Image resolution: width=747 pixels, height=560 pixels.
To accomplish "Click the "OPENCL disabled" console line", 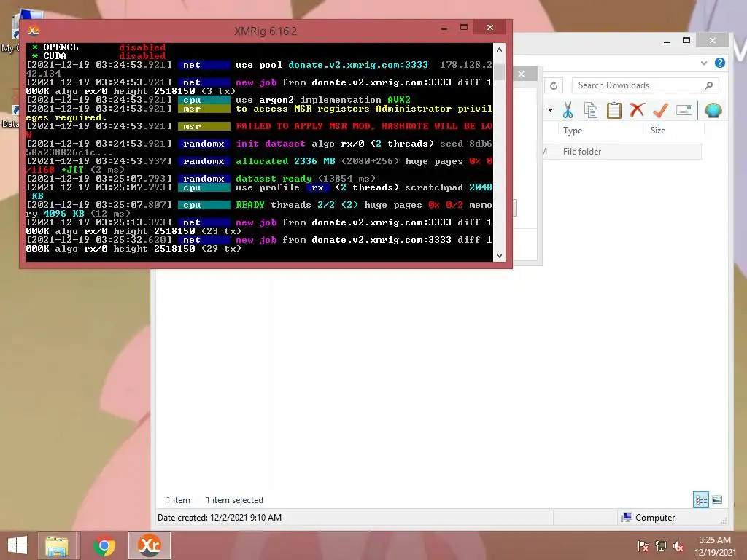I will [x=99, y=47].
